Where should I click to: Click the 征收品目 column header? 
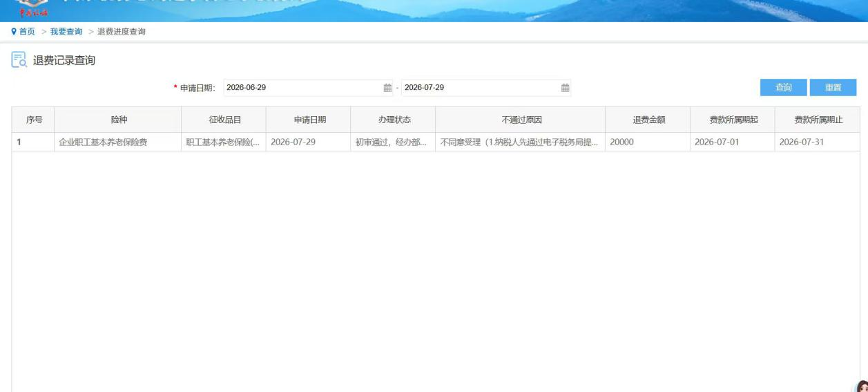point(223,120)
